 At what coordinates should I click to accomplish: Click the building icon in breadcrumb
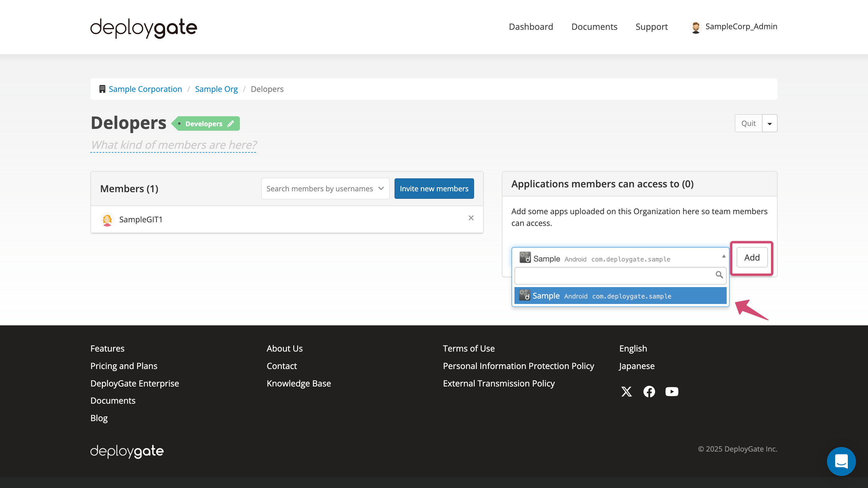coord(102,89)
